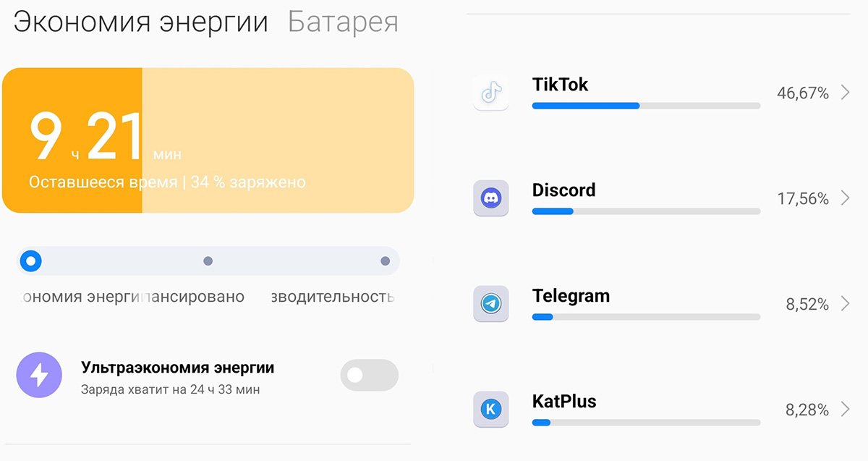Image resolution: width=868 pixels, height=461 pixels.
Task: Tap the KatPlus app icon
Action: tap(491, 410)
